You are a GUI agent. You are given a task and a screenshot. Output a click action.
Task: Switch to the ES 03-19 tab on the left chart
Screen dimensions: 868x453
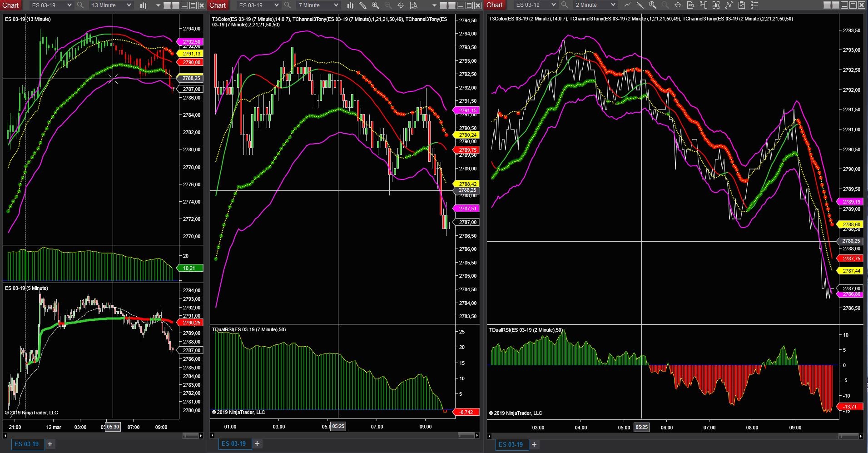(26, 444)
